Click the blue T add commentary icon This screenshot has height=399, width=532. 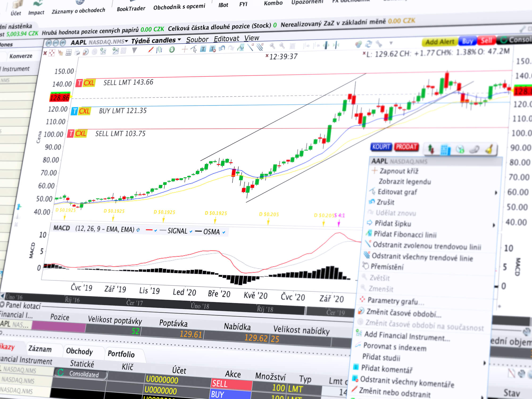click(x=203, y=48)
